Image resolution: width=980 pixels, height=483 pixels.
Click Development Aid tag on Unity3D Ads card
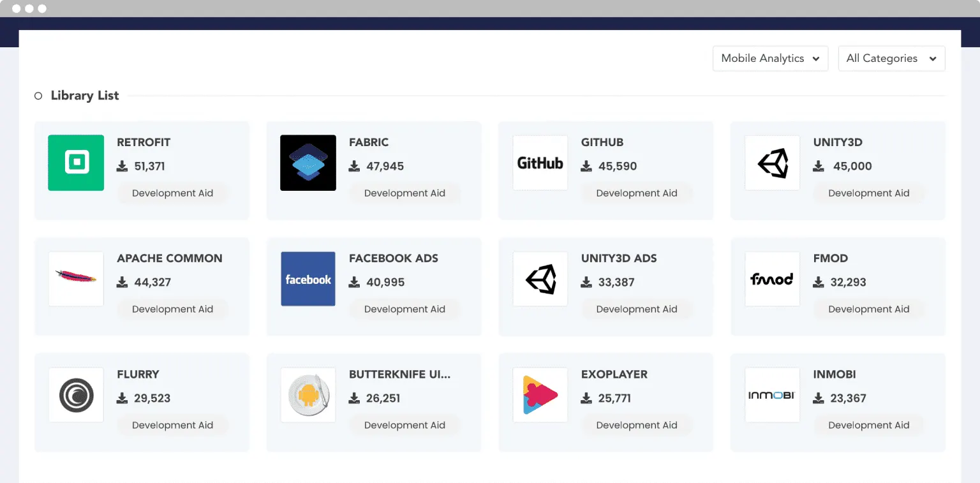tap(637, 309)
